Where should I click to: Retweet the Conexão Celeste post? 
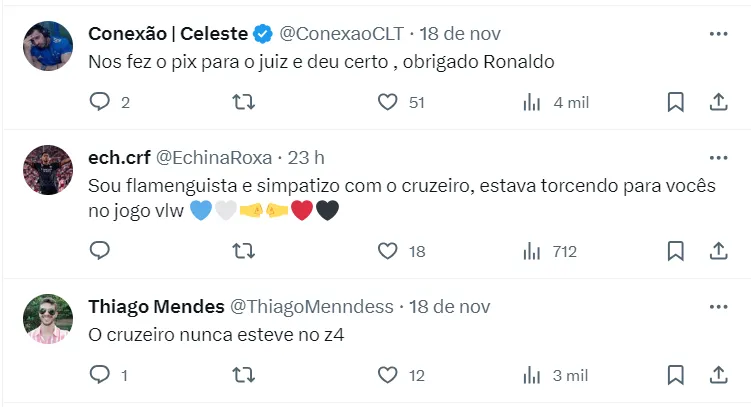pos(243,102)
